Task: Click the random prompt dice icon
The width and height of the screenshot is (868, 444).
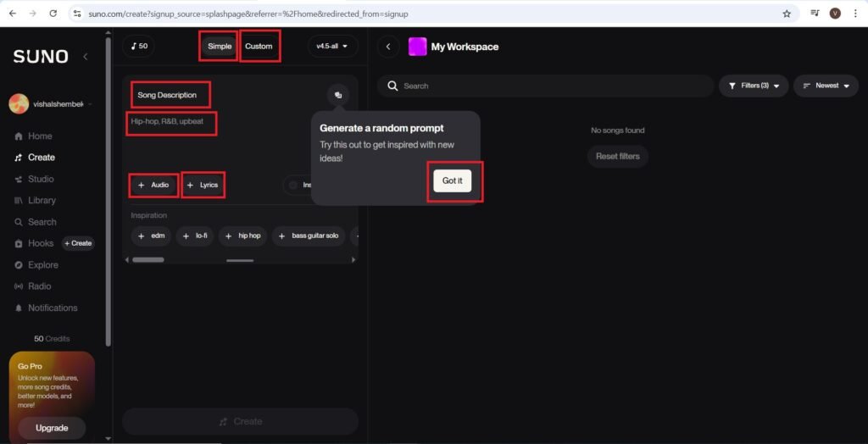Action: pyautogui.click(x=337, y=95)
